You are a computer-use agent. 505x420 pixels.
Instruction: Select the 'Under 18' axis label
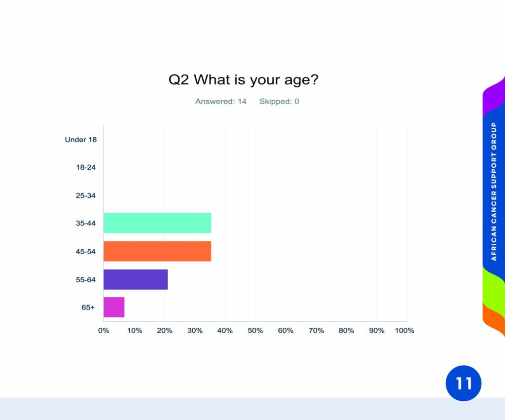(81, 140)
